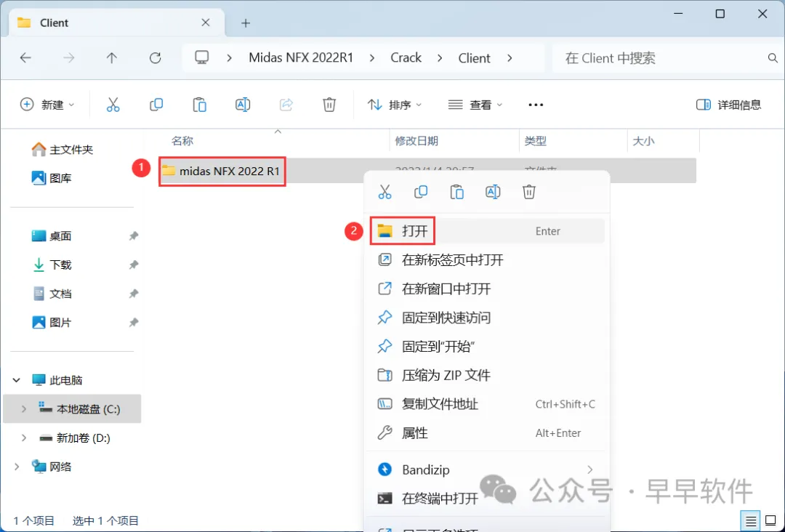Click Cut icon in context menu

[x=385, y=192]
